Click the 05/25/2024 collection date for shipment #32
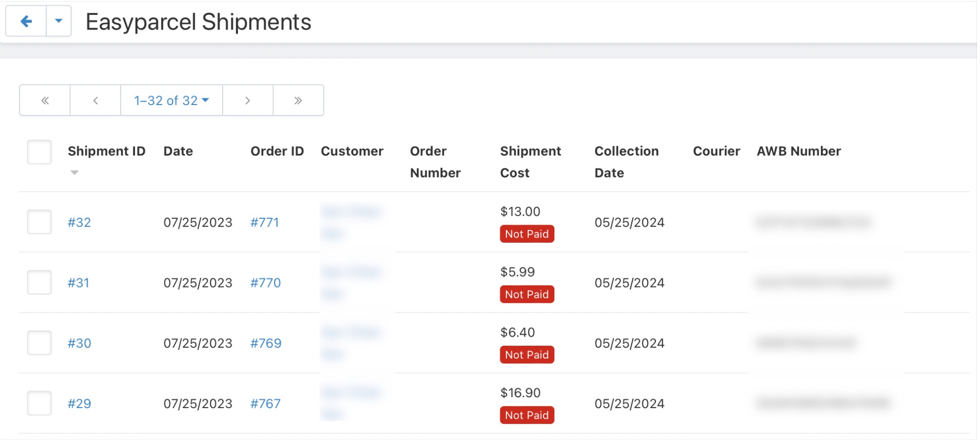Viewport: 980px width, 440px height. click(x=630, y=223)
